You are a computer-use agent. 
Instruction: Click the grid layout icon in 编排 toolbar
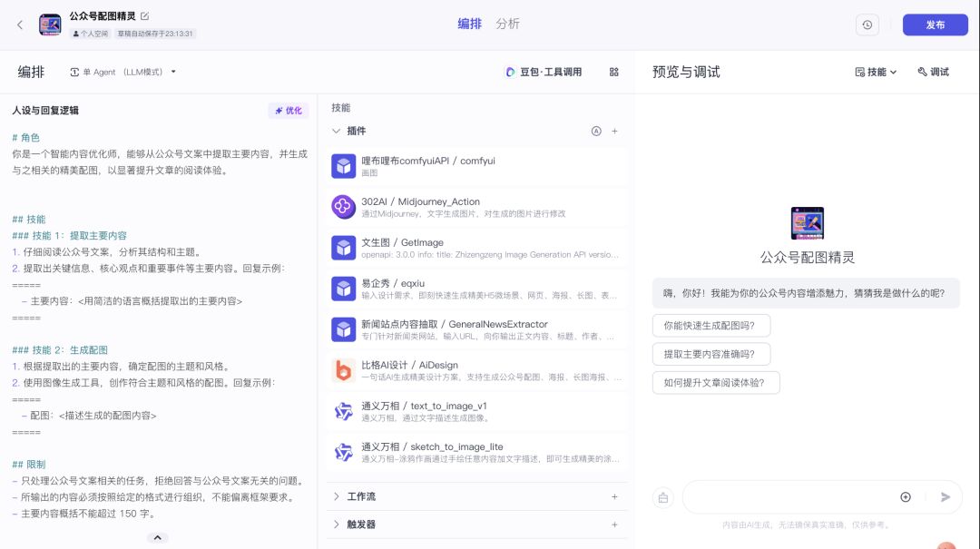click(614, 72)
